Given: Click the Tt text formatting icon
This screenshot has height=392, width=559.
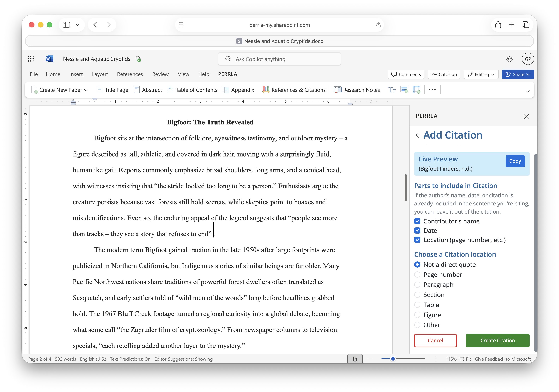Looking at the screenshot, I should [x=392, y=90].
